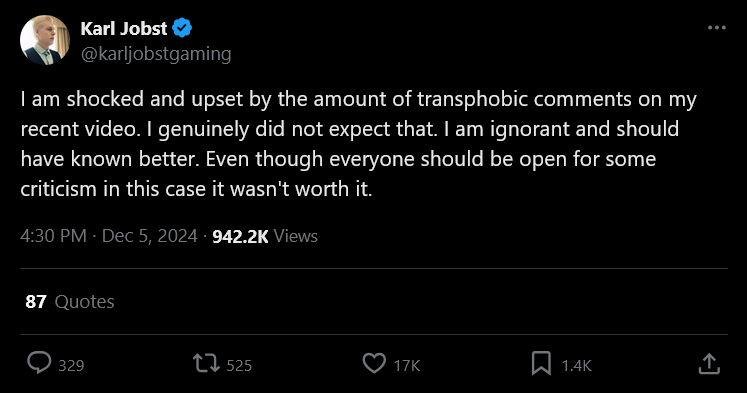
Task: View the 87 Quotes list
Action: tap(70, 302)
